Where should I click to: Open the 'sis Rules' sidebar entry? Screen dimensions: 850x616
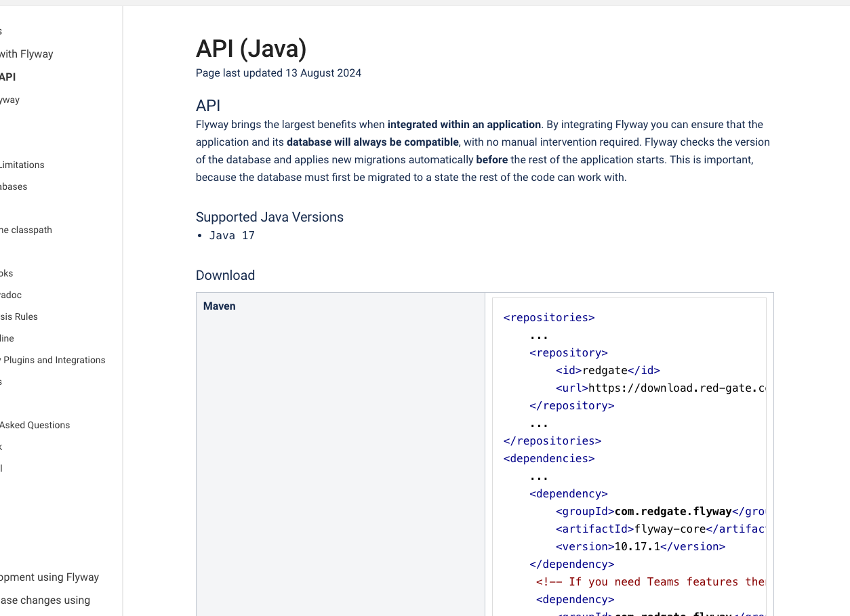[19, 316]
